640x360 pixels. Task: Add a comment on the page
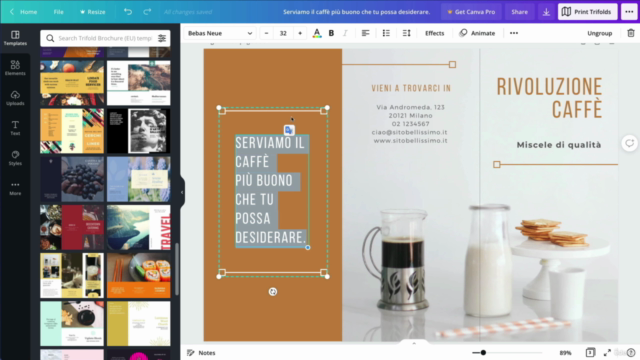[x=630, y=143]
